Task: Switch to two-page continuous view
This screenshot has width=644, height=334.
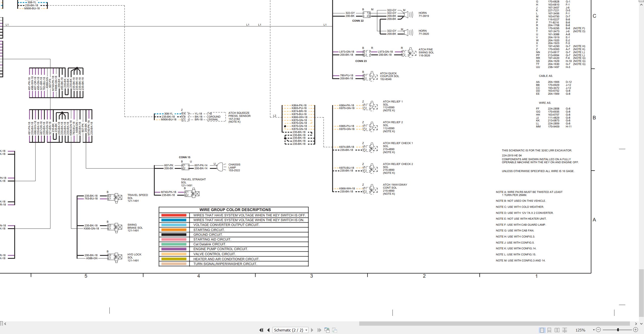Action: (565, 330)
